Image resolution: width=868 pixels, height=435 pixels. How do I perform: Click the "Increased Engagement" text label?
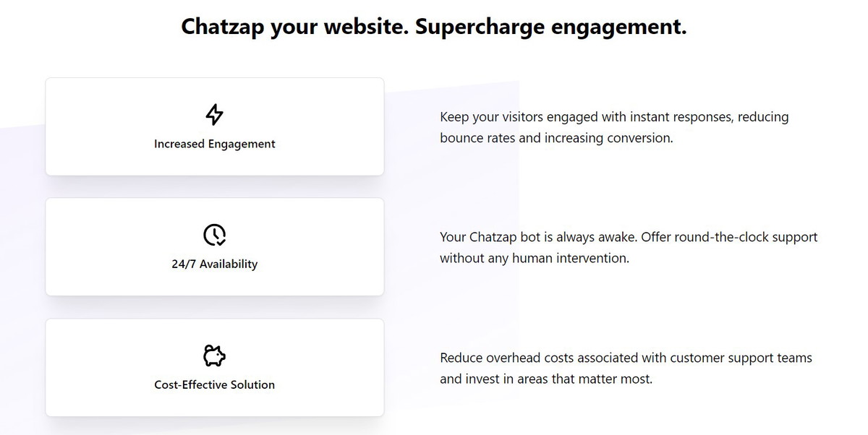click(x=215, y=144)
